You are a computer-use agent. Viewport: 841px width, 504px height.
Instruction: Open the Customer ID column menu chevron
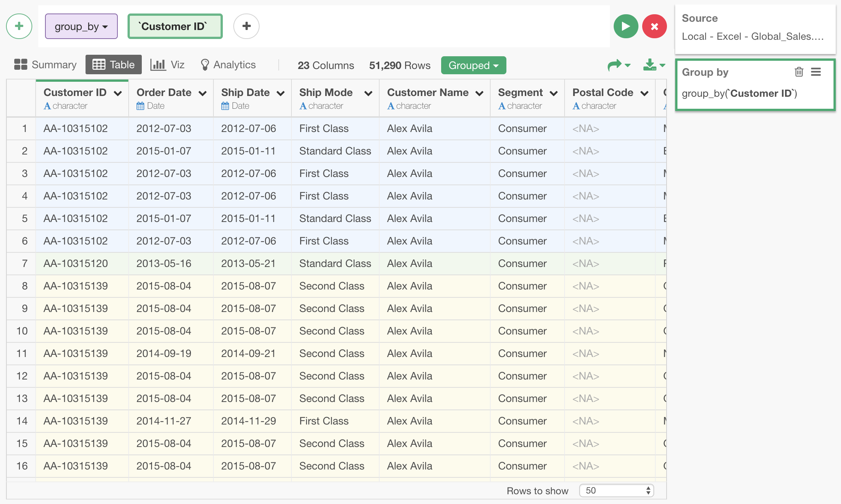pyautogui.click(x=118, y=93)
